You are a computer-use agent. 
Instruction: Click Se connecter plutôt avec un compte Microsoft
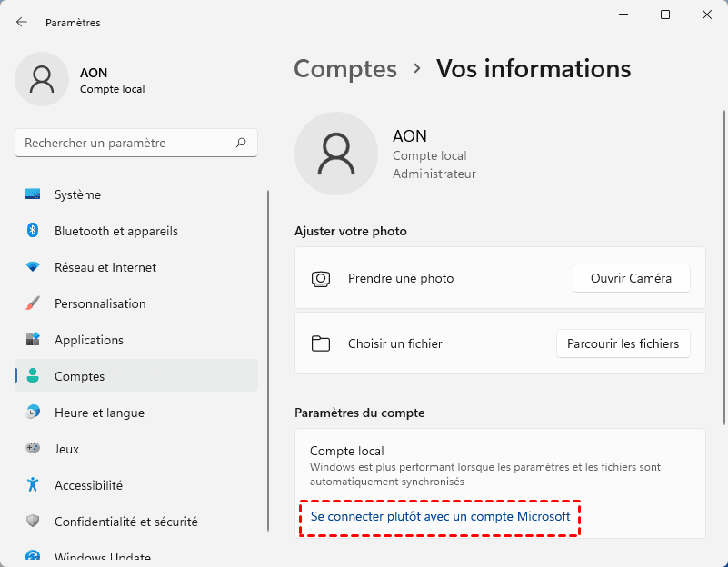(x=440, y=517)
